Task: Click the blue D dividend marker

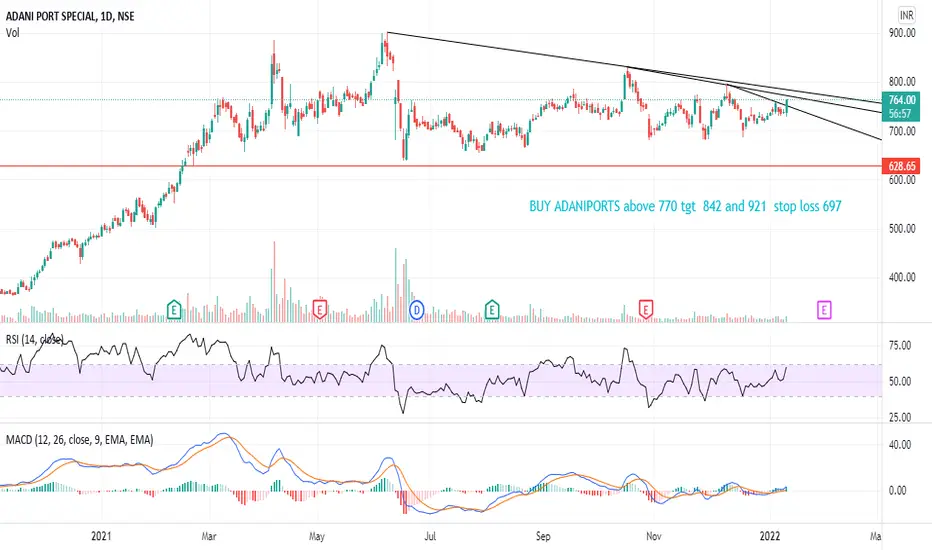Action: click(x=417, y=310)
